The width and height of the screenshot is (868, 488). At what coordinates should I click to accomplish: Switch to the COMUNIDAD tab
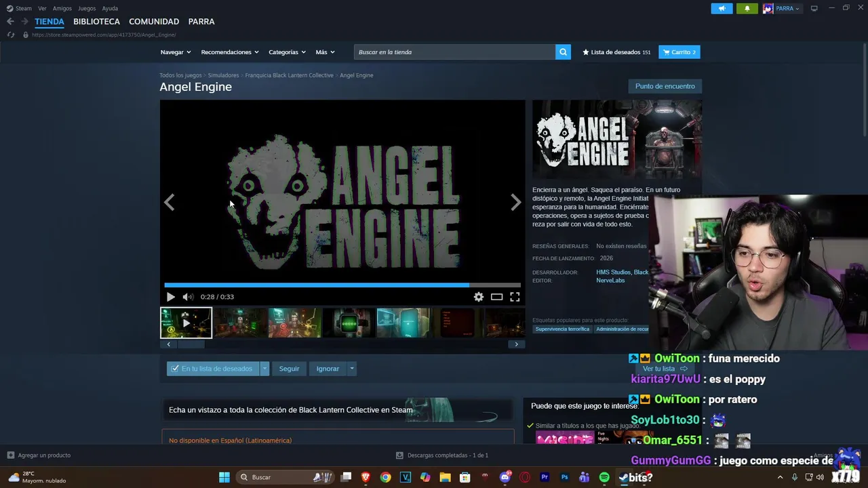154,22
